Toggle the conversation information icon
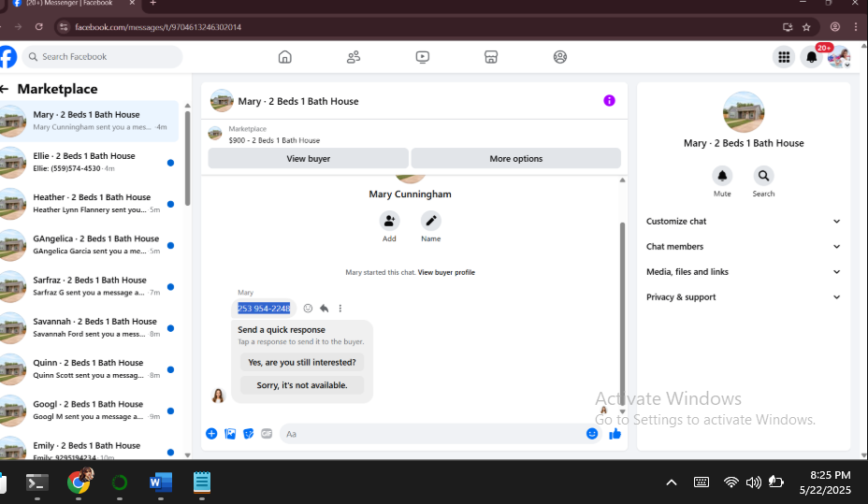This screenshot has width=868, height=504. (x=609, y=101)
